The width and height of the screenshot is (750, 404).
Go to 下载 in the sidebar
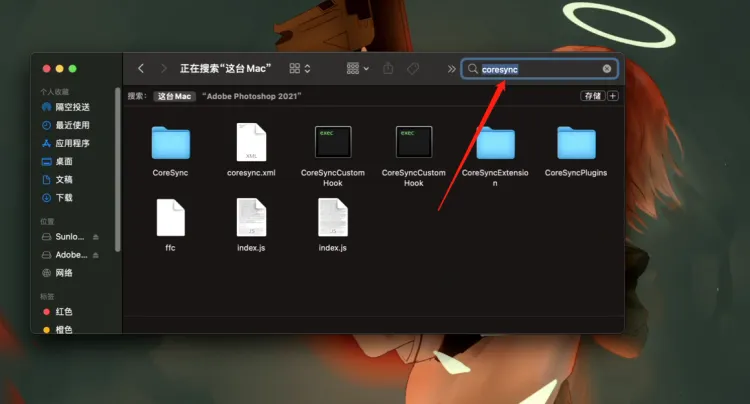point(64,197)
